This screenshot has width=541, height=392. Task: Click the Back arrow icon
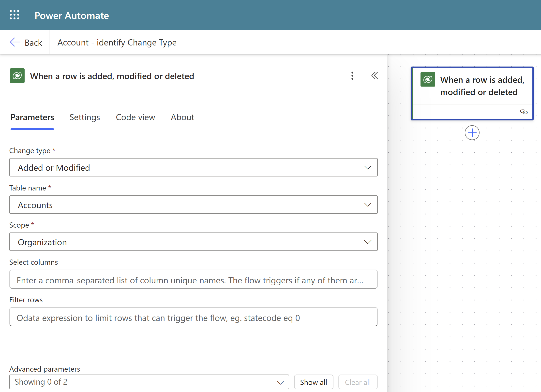point(15,42)
